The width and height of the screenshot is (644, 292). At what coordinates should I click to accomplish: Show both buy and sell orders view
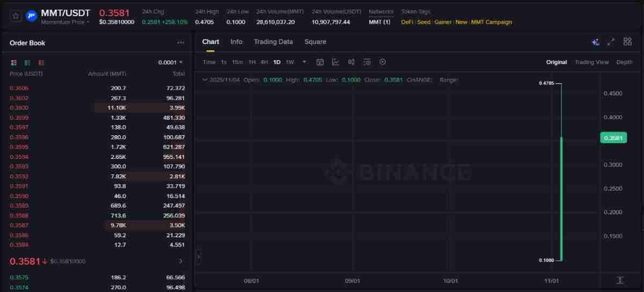coord(14,62)
